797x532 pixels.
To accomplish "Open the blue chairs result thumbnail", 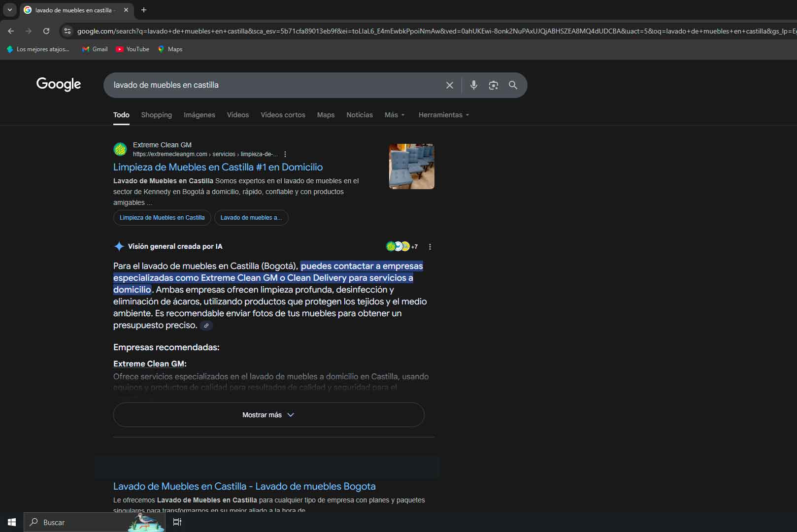I will click(412, 166).
